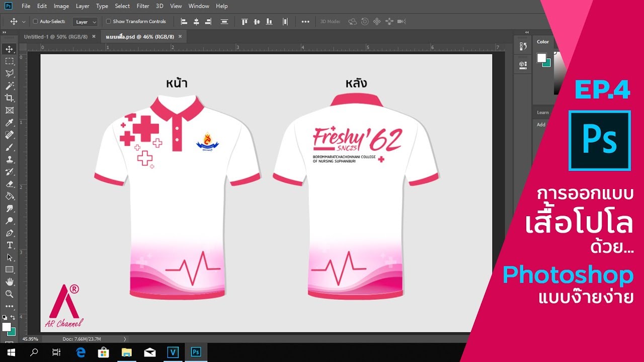Select the Polygonal Lasso tool

click(x=10, y=74)
